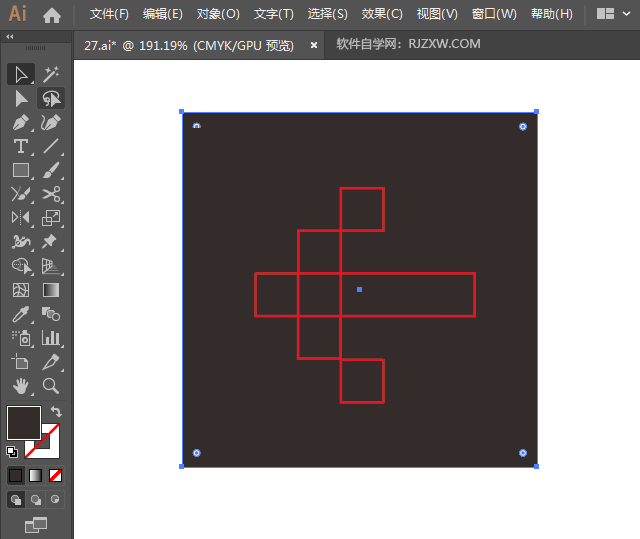Swap fill and stroke colors
The image size is (640, 539).
tap(56, 412)
